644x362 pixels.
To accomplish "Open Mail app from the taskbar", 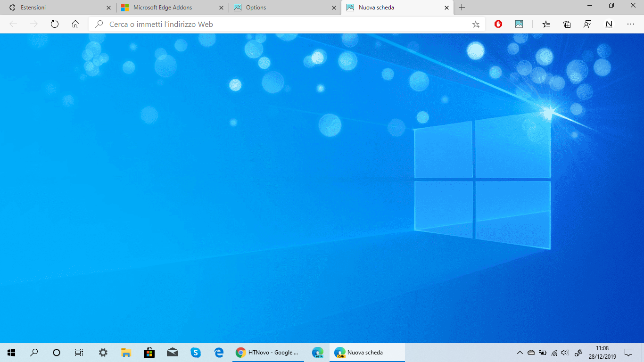I will click(x=172, y=353).
